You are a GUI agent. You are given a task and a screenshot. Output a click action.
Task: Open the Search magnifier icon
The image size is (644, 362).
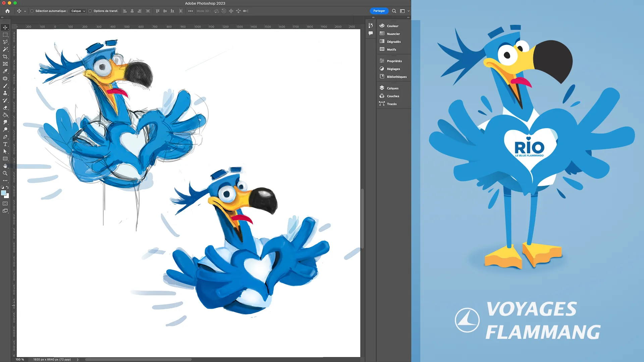(x=394, y=11)
